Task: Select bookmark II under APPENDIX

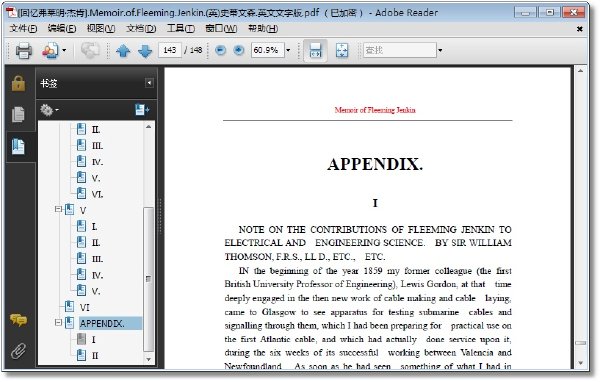Action: 95,356
